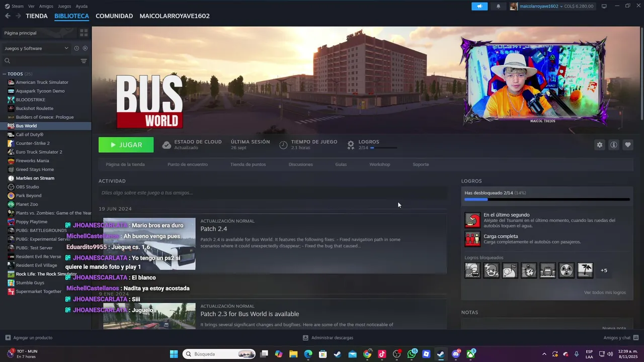Open Workshop link

(x=380, y=164)
